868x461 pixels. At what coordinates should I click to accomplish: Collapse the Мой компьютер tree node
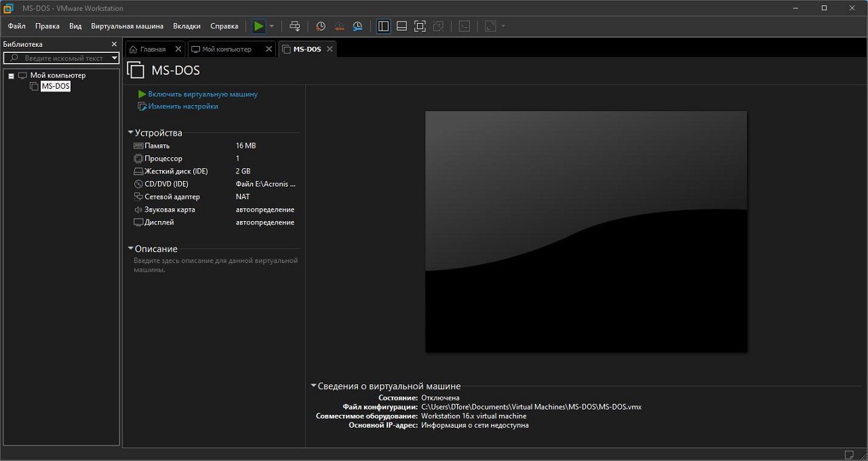(12, 76)
